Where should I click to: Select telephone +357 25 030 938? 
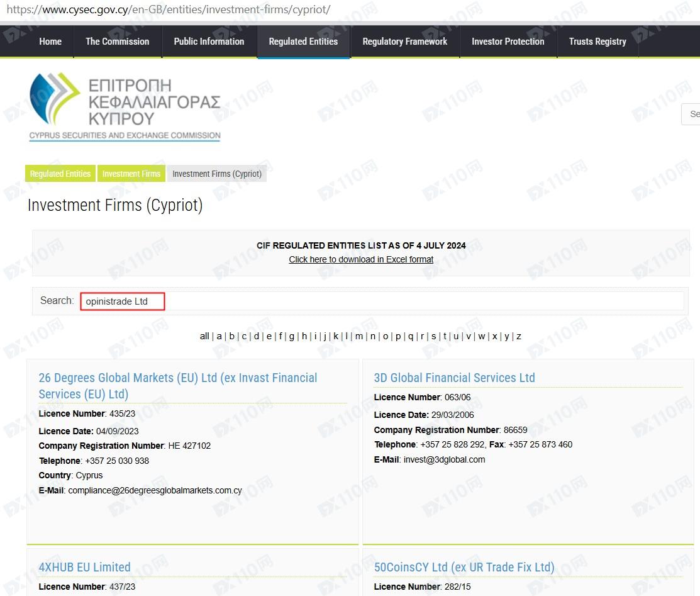tap(117, 461)
